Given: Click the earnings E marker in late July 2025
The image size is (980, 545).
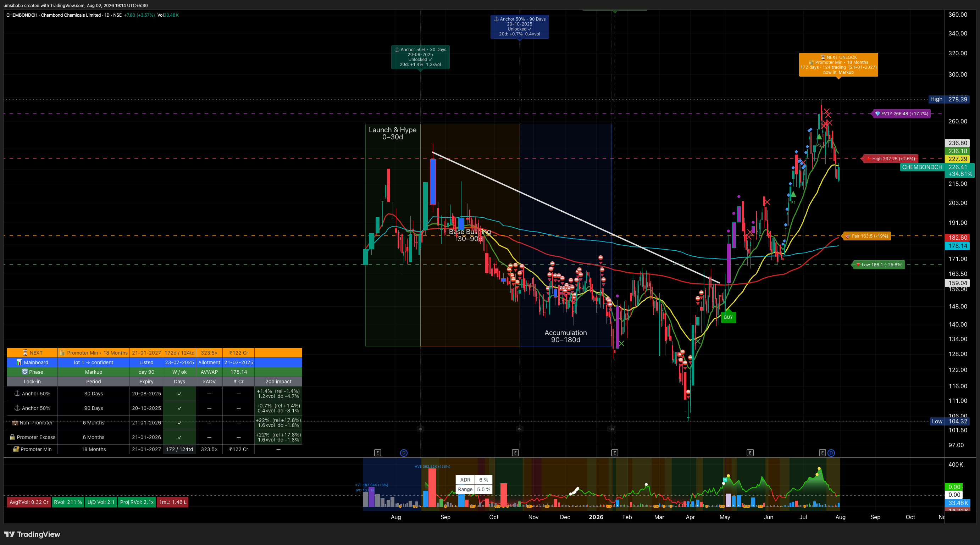Looking at the screenshot, I should 377,452.
